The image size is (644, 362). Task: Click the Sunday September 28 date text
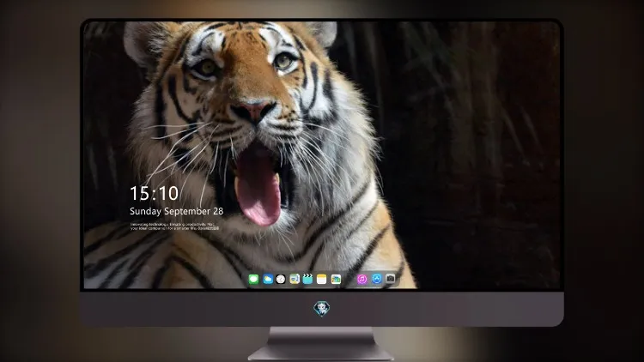[177, 211]
